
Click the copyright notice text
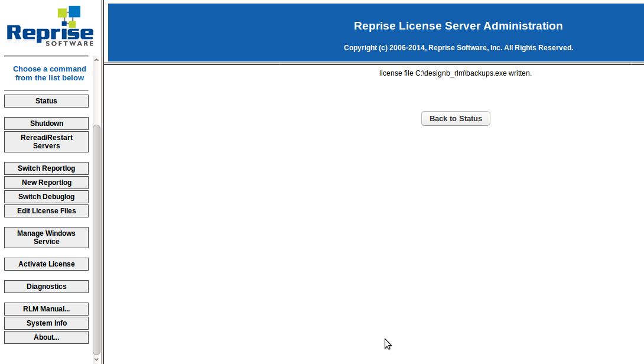[458, 48]
